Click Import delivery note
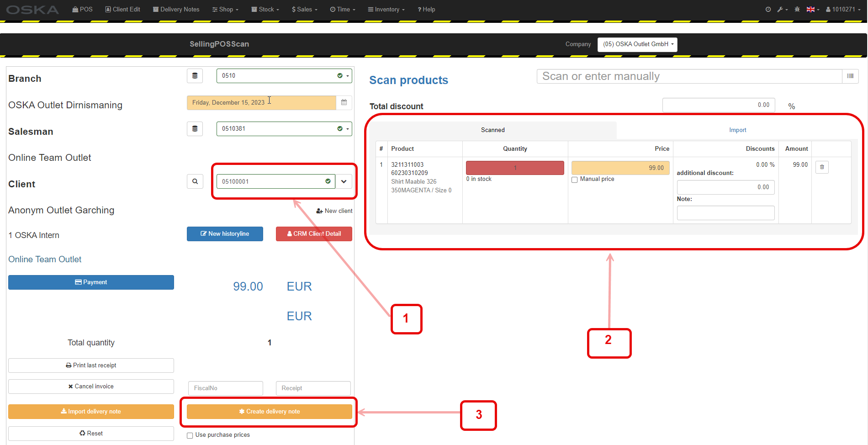The image size is (868, 445). (91, 412)
